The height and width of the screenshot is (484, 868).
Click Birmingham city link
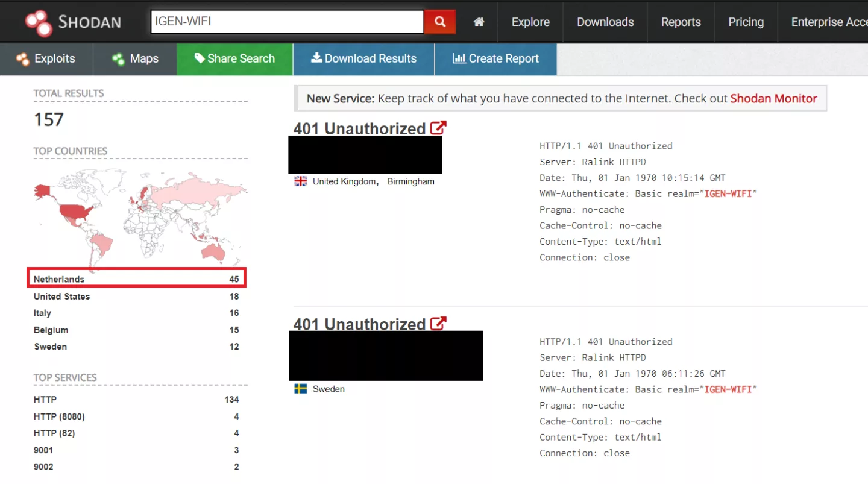pos(410,181)
